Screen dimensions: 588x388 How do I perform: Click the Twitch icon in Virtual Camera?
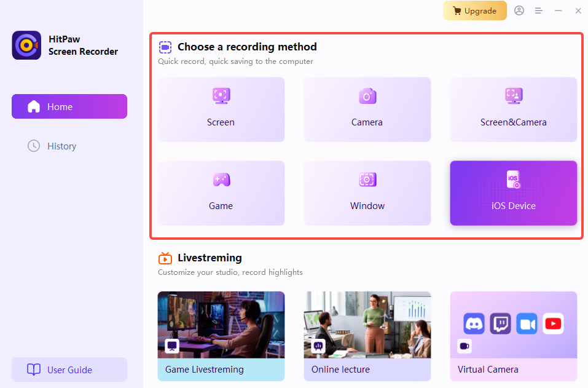point(500,323)
